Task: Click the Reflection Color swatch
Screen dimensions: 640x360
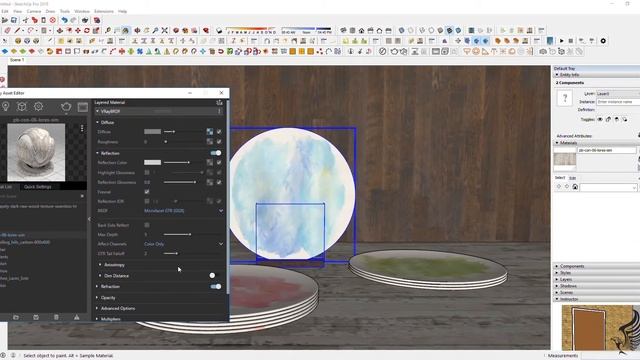Action: coord(152,162)
